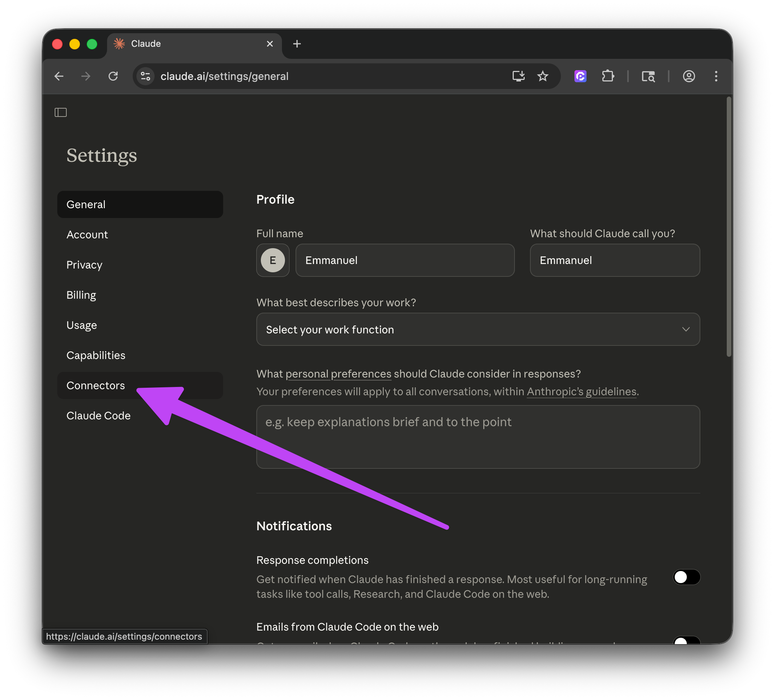Open site information icon in address bar
Screen dimensions: 775x700
pyautogui.click(x=146, y=76)
